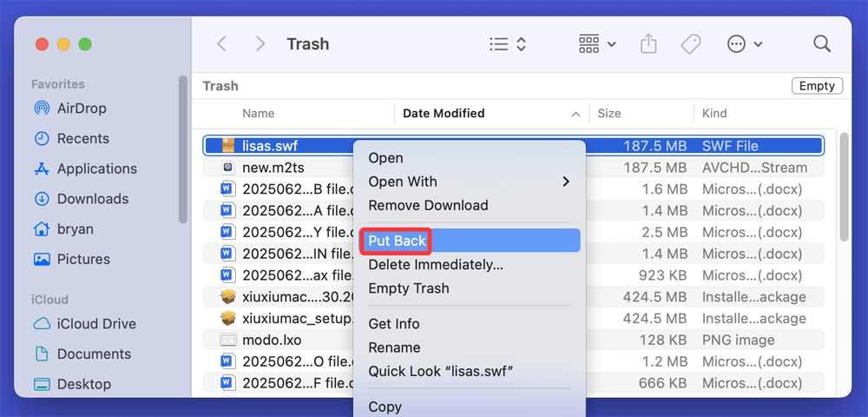Select the new.m2ts file
The image size is (868, 417).
point(273,168)
